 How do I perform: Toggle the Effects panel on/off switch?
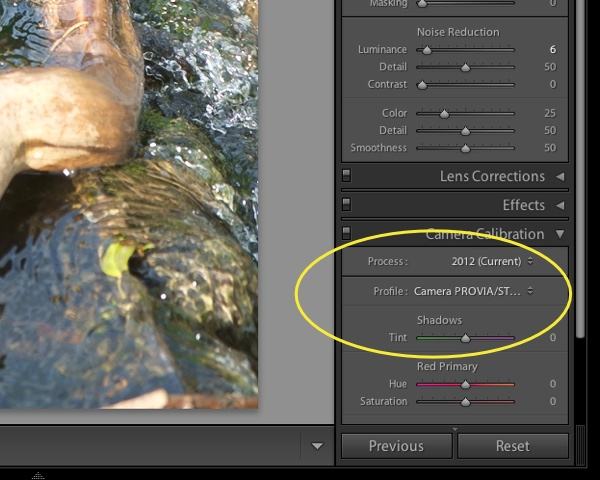[347, 205]
